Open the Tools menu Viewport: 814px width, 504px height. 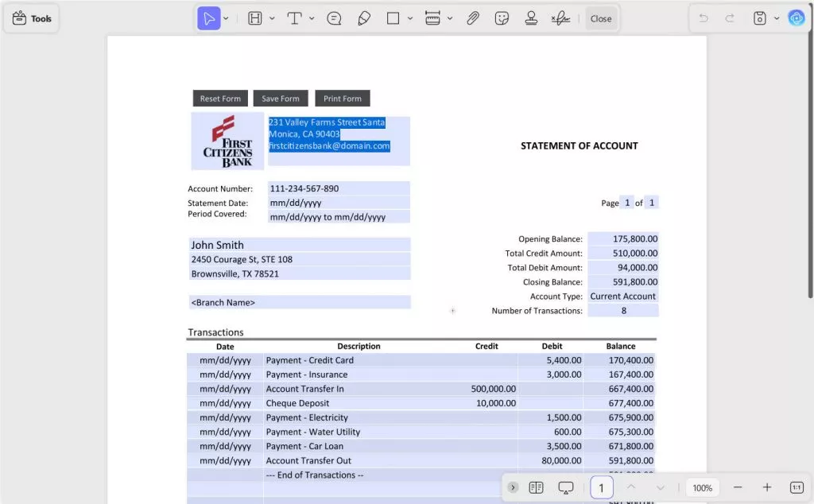[x=31, y=17]
